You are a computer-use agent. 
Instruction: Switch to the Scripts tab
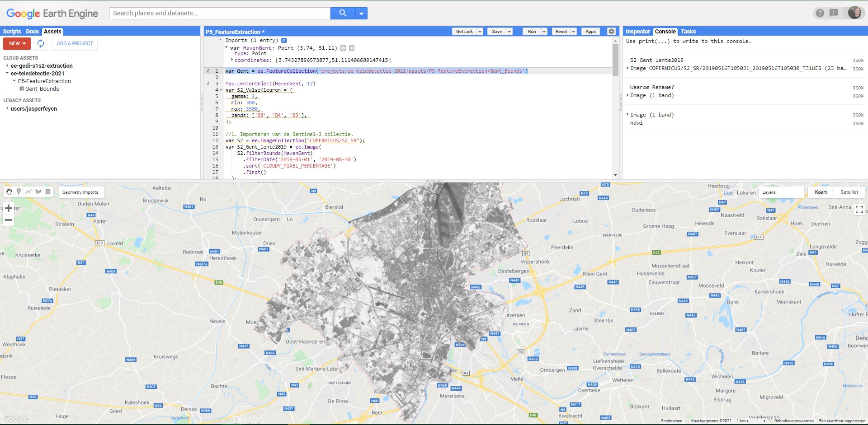click(x=12, y=32)
